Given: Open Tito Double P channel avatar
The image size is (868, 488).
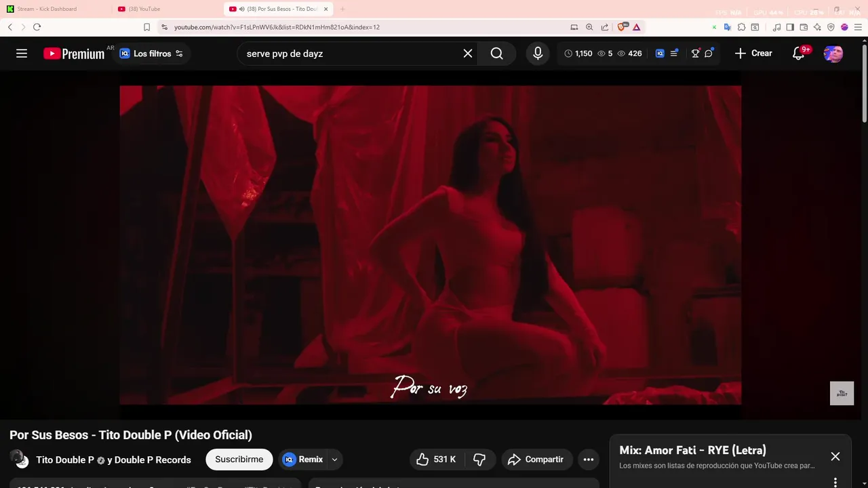Looking at the screenshot, I should coord(19,459).
